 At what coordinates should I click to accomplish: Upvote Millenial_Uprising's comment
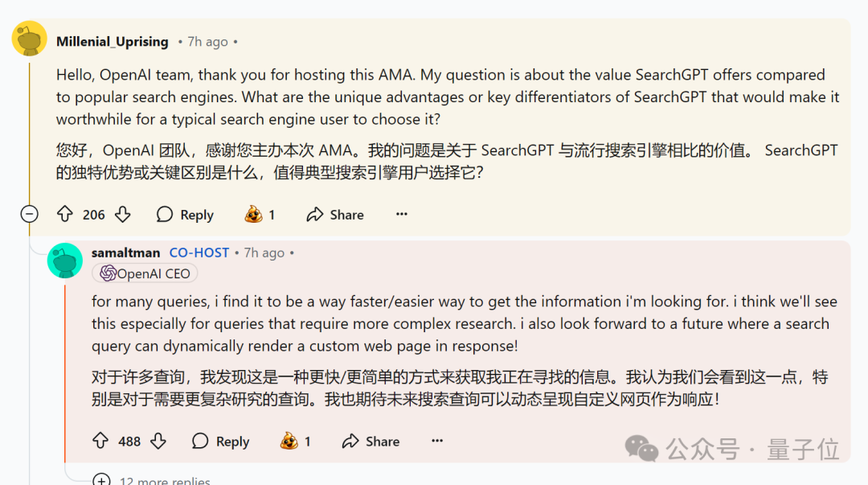(x=65, y=214)
